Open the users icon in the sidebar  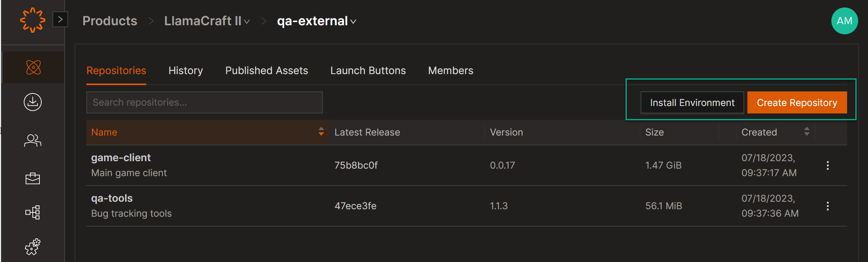click(x=33, y=141)
